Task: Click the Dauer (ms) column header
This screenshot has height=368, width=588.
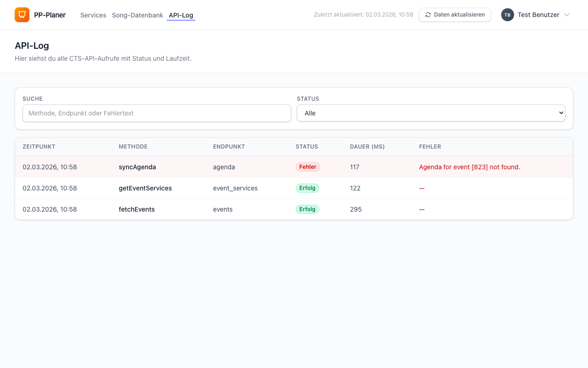Action: [x=367, y=147]
